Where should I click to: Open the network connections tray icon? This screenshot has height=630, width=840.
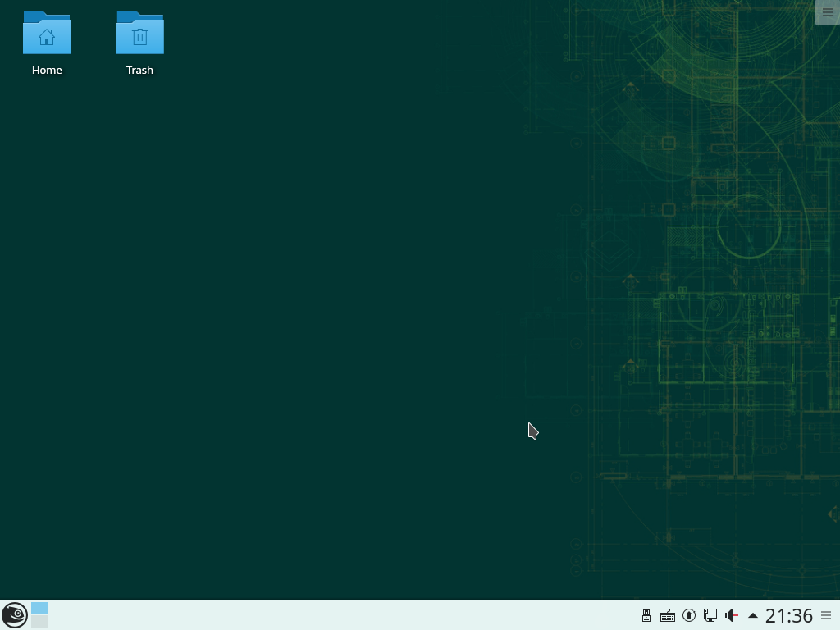[710, 615]
